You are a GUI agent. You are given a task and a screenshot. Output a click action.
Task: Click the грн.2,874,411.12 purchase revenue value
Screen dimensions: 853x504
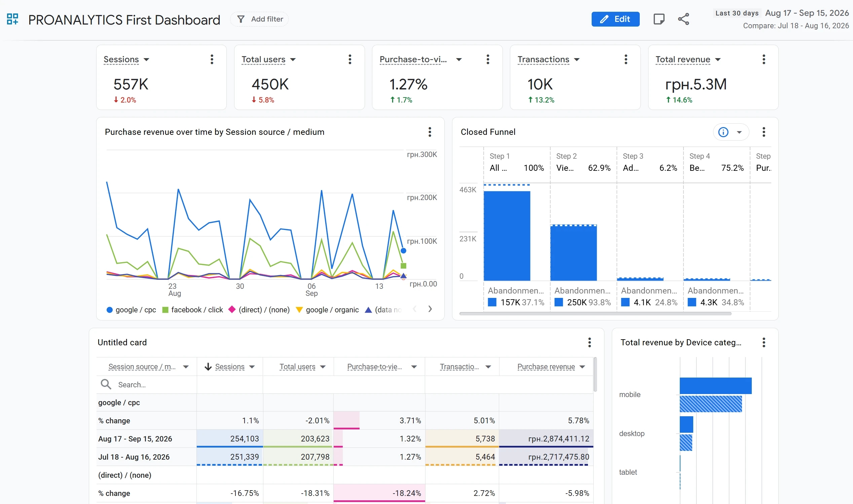[x=558, y=439]
